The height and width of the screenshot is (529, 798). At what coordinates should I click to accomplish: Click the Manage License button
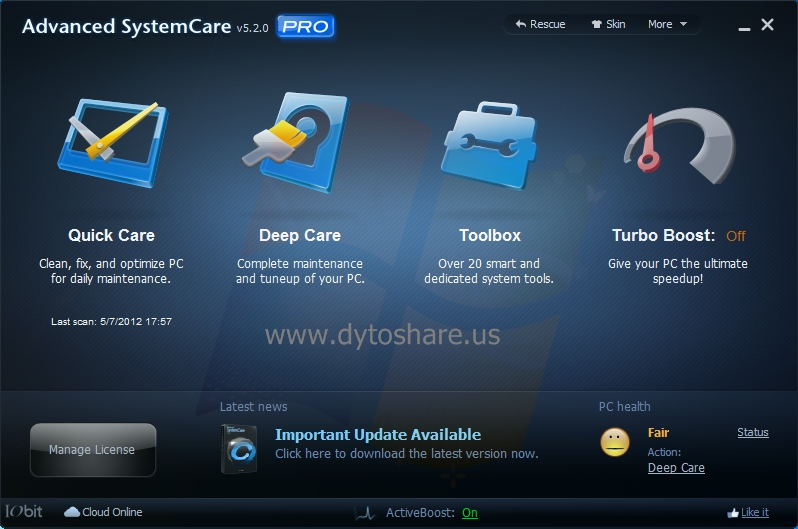pos(93,450)
